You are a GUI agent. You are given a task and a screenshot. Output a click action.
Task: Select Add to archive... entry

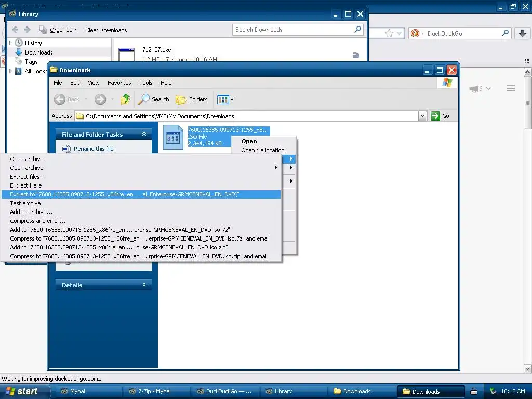141,212
